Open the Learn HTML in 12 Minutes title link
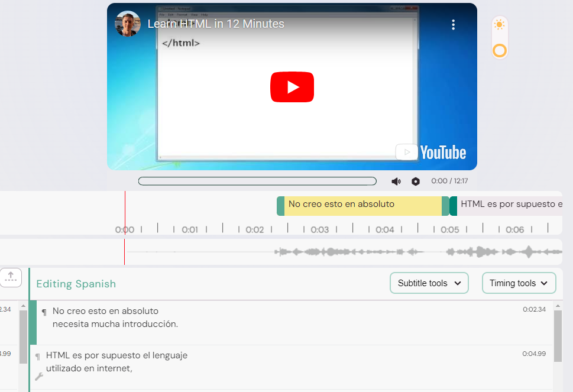The image size is (573, 392). pos(216,24)
